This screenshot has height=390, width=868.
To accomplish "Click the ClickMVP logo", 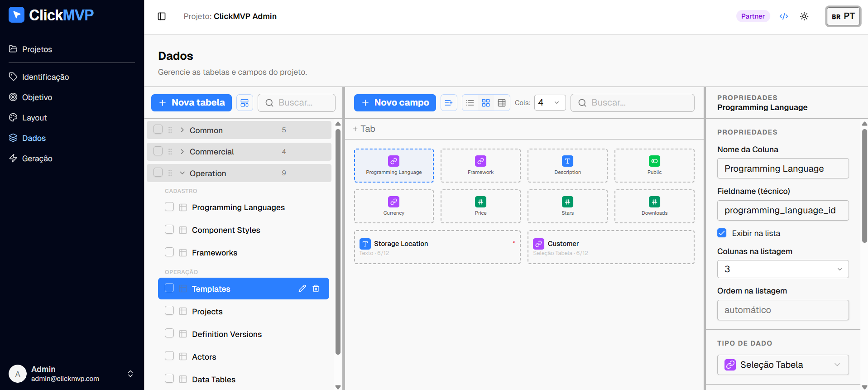I will 51,15.
